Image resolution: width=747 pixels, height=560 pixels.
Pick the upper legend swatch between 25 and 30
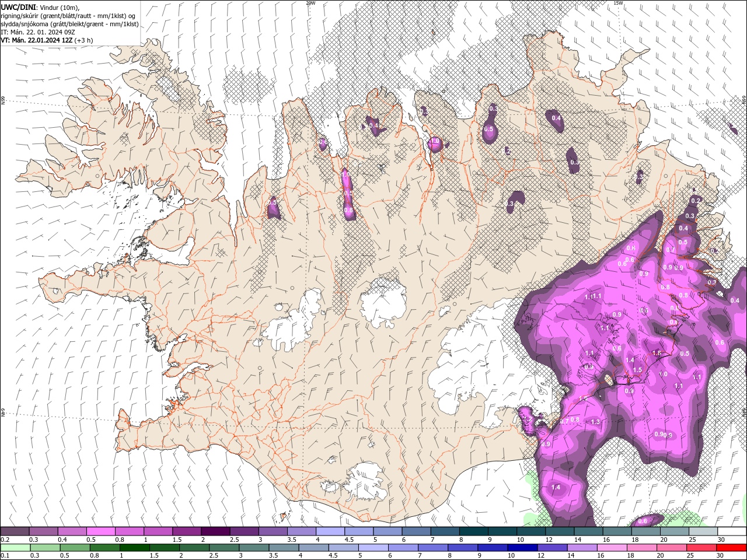[703, 531]
